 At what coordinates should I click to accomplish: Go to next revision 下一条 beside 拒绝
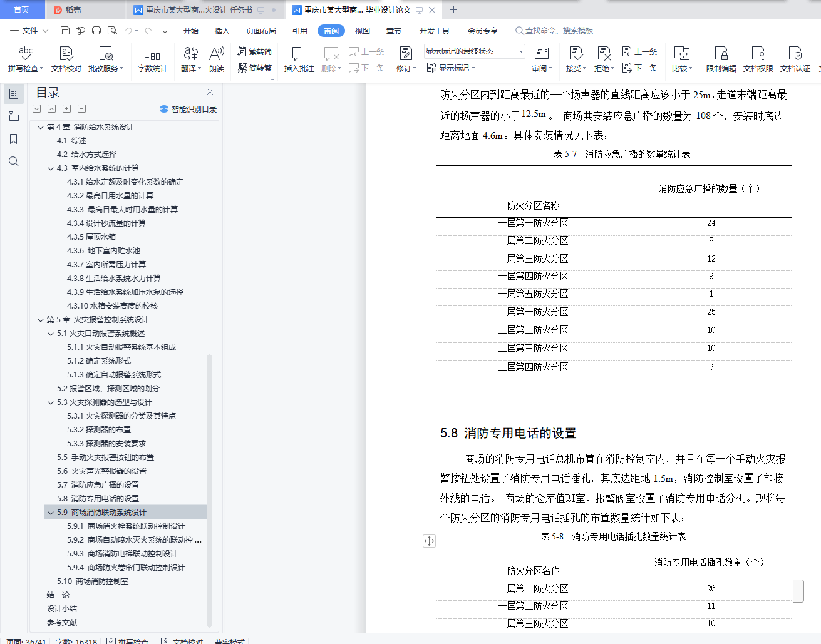639,68
